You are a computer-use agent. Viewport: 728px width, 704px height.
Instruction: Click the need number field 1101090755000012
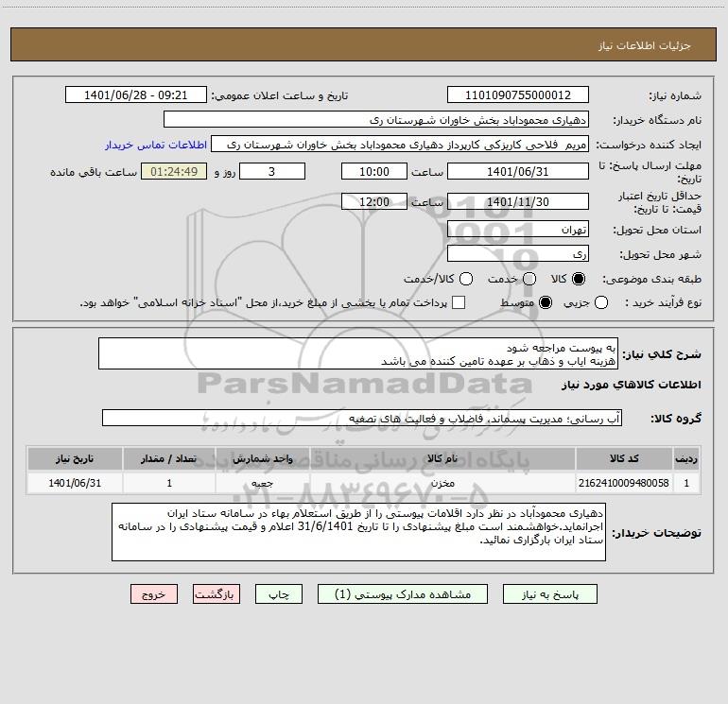pyautogui.click(x=518, y=95)
